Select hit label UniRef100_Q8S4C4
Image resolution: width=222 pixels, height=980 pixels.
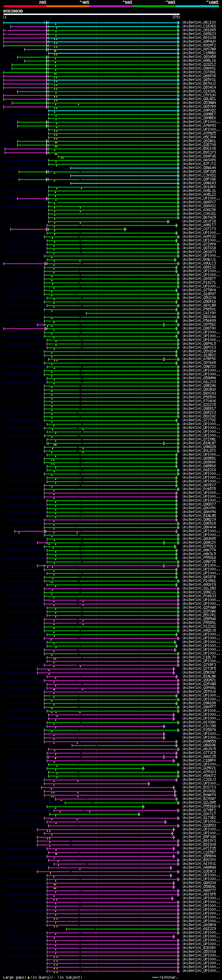point(199,87)
